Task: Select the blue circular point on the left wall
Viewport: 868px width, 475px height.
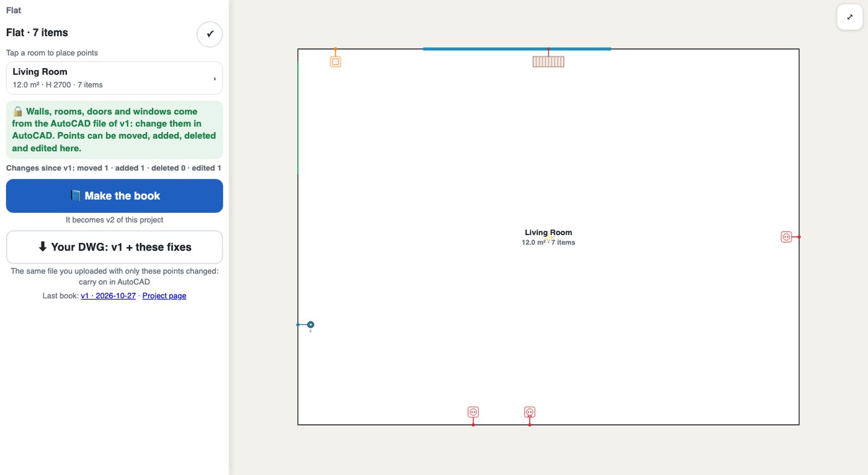Action: click(x=311, y=324)
